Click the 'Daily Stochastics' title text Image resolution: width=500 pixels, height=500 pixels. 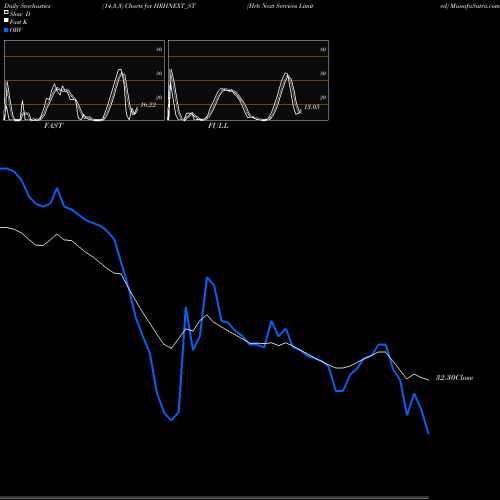(x=27, y=6)
